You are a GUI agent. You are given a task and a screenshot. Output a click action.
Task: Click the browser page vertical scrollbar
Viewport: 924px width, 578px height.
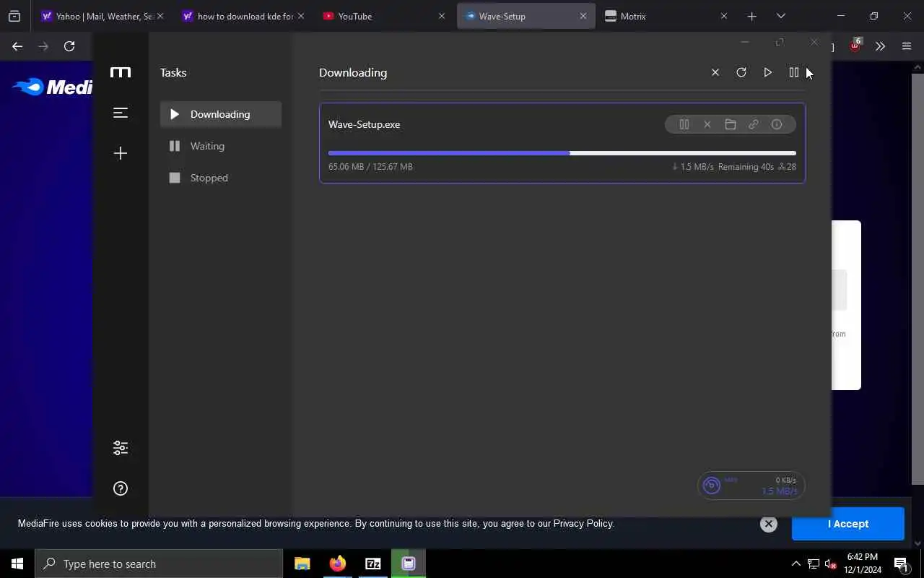918,278
